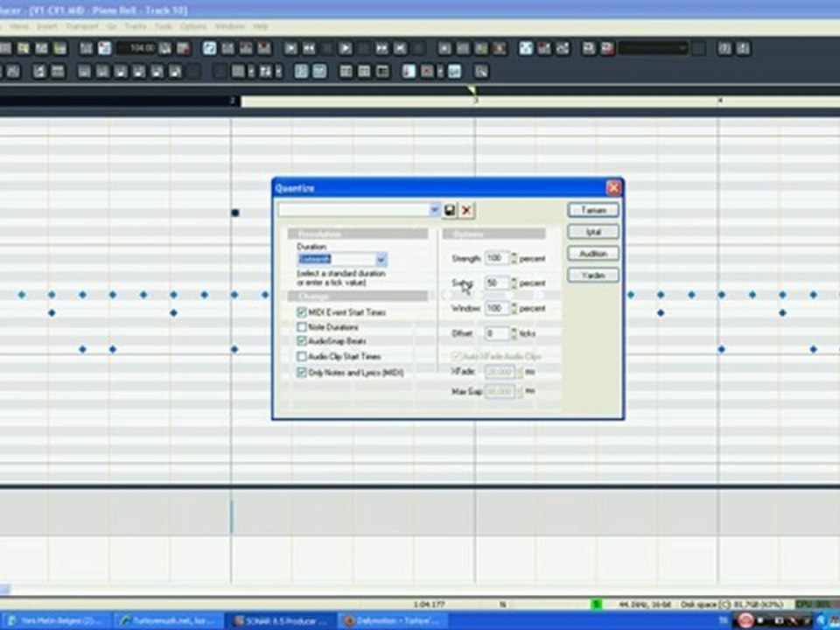840x630 pixels.
Task: Confirm quantize with the Tamam button
Action: [593, 210]
